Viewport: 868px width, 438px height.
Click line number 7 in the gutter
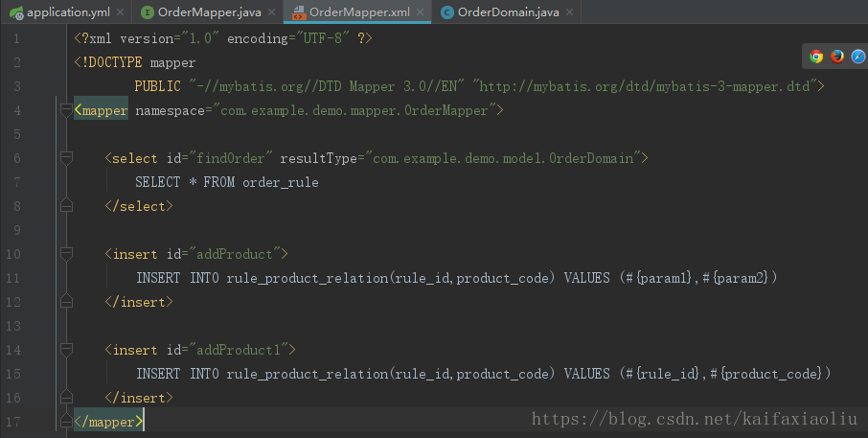(16, 182)
